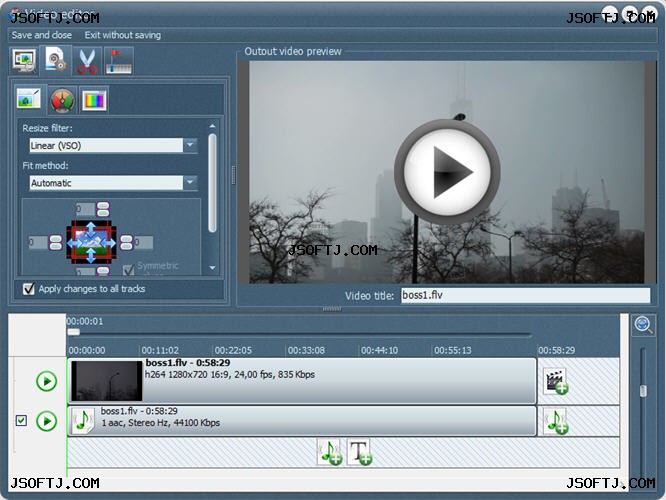Open the chapter flag marker tab
666x500 pixels.
(x=119, y=61)
